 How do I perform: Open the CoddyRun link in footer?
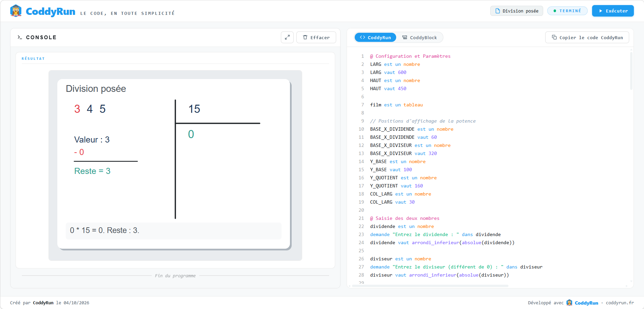coord(586,303)
